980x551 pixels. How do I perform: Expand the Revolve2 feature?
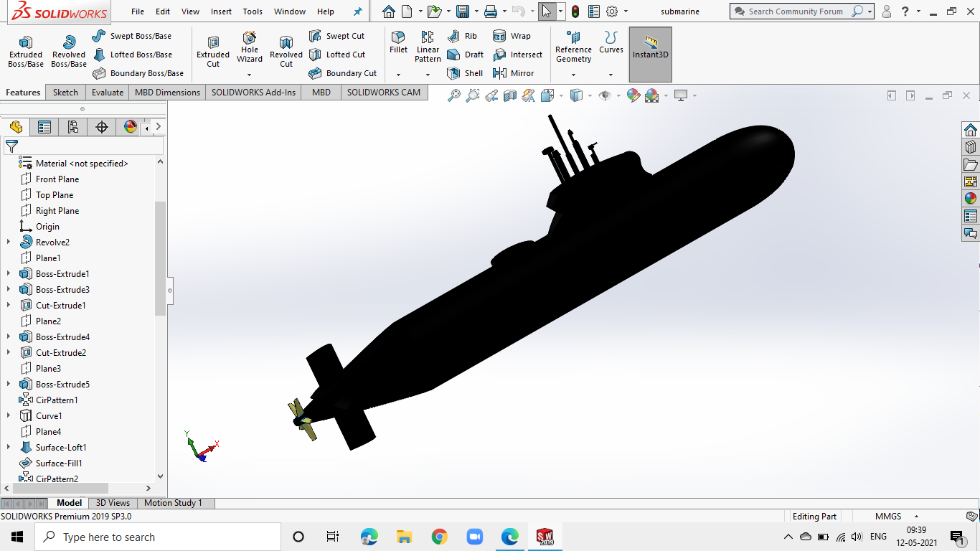[x=9, y=242]
